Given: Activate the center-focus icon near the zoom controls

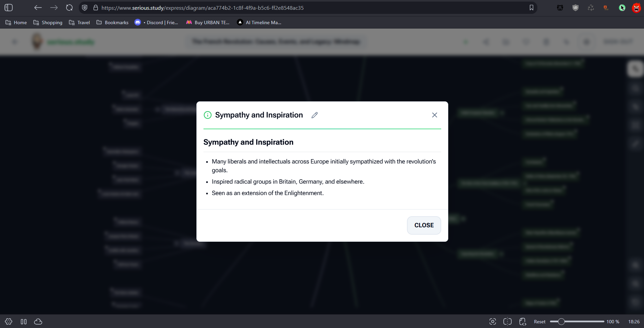Looking at the screenshot, I should click(x=493, y=321).
